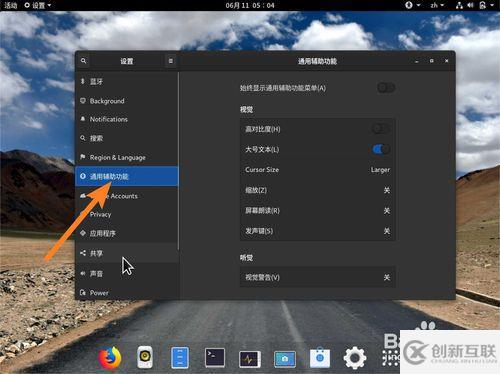Viewport: 500px width, 374px height.
Task: Click 活动 Activities button
Action: pyautogui.click(x=10, y=5)
